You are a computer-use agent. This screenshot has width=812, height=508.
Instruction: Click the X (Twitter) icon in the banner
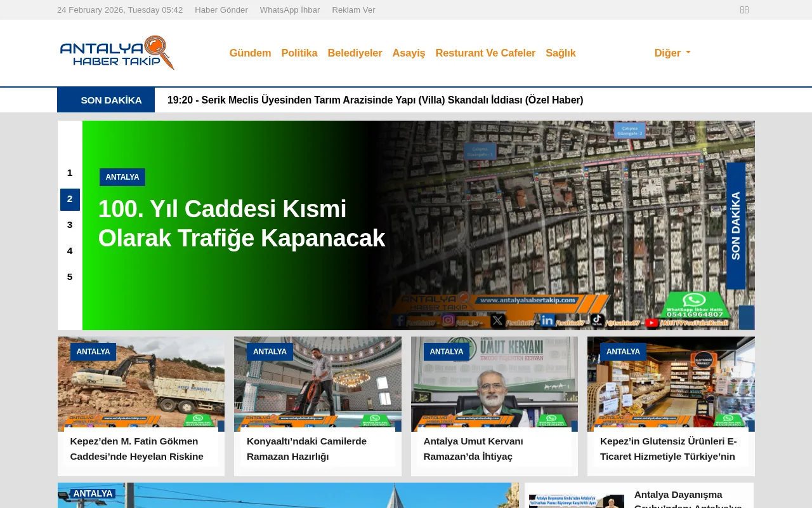tap(497, 321)
